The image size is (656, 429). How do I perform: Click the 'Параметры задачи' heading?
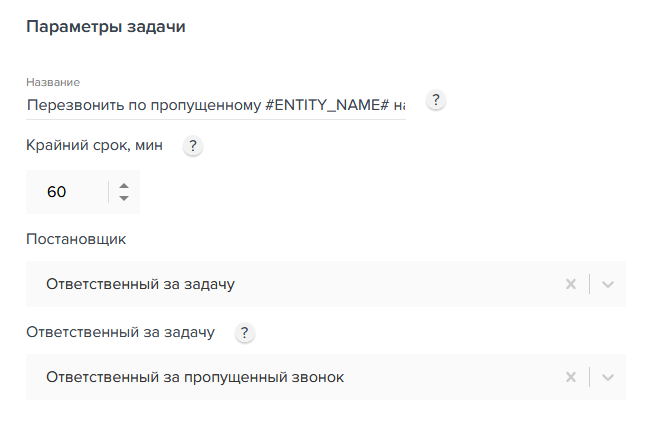(106, 27)
